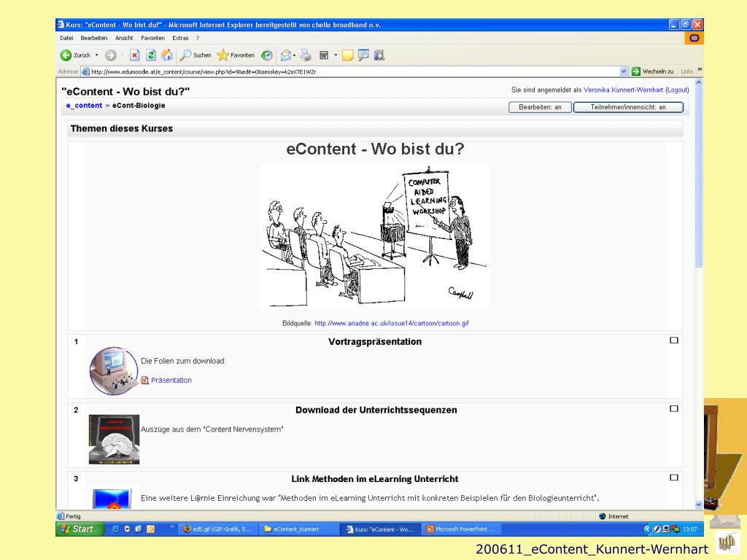Open the Bearbeiten menu
747x560 pixels.
tap(94, 38)
